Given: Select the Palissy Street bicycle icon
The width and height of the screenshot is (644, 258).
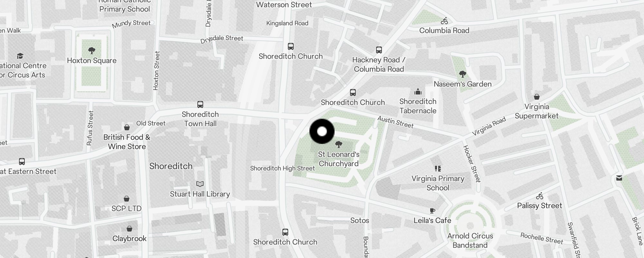Looking at the screenshot, I should (x=540, y=196).
